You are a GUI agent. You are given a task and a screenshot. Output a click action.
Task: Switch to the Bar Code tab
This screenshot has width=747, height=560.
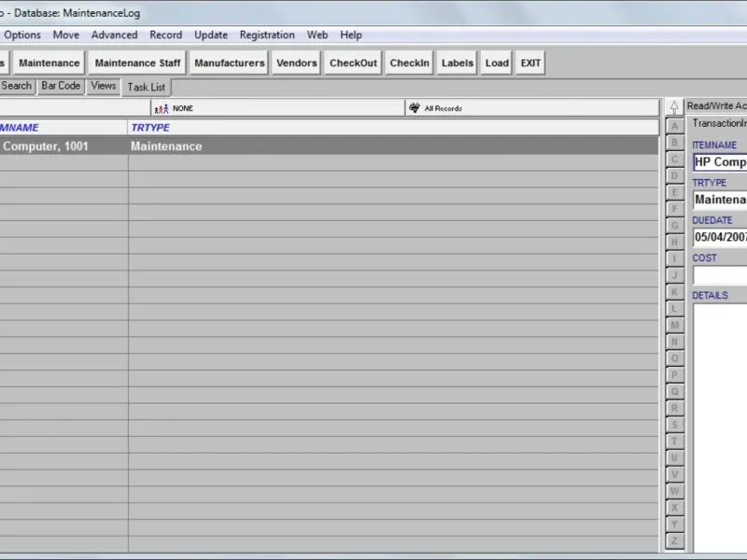[61, 86]
